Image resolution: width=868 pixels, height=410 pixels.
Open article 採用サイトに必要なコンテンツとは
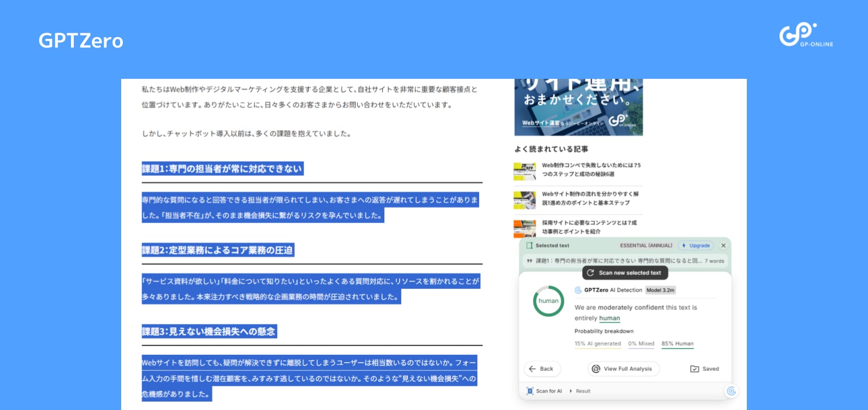(589, 227)
